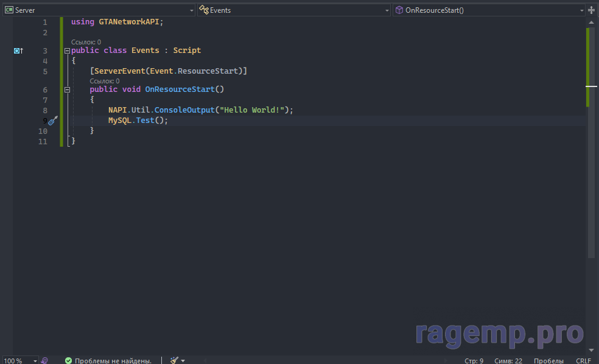Click the split editor icon at top right
Screen dimensions: 599x364
(591, 10)
